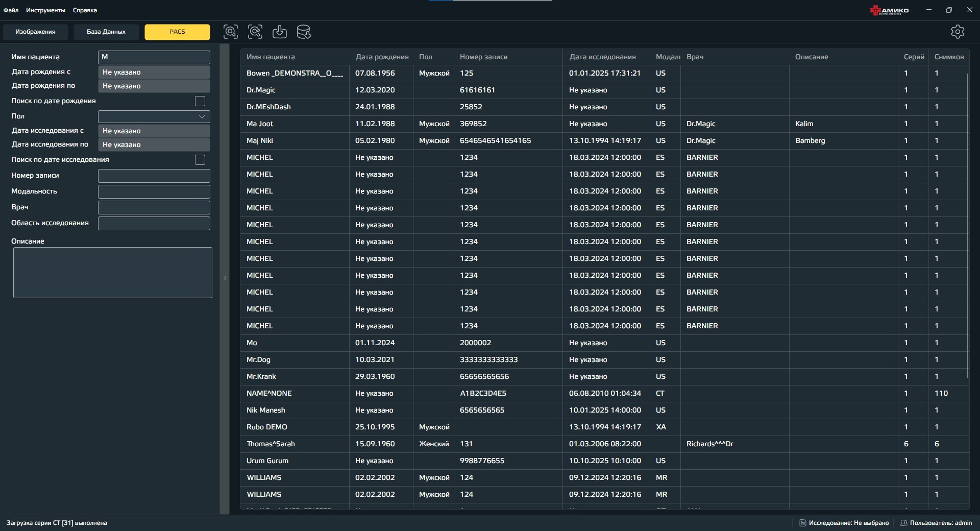The image size is (980, 531).
Task: Click record number '6546546541654165'
Action: click(x=495, y=140)
